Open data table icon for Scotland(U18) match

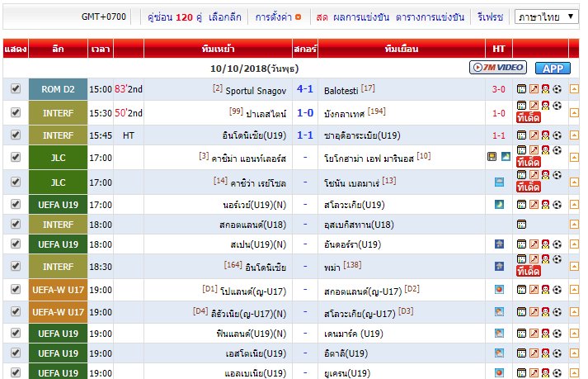(x=521, y=224)
